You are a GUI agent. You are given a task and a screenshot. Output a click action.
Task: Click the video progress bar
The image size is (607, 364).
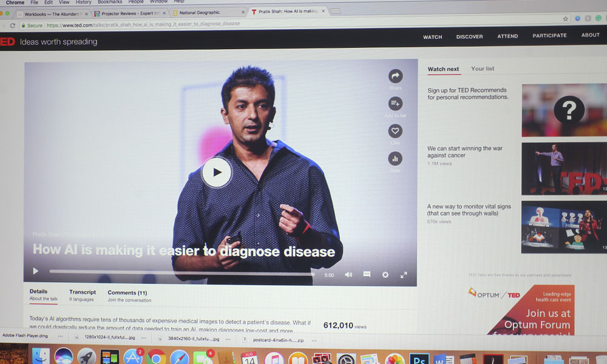[182, 272]
